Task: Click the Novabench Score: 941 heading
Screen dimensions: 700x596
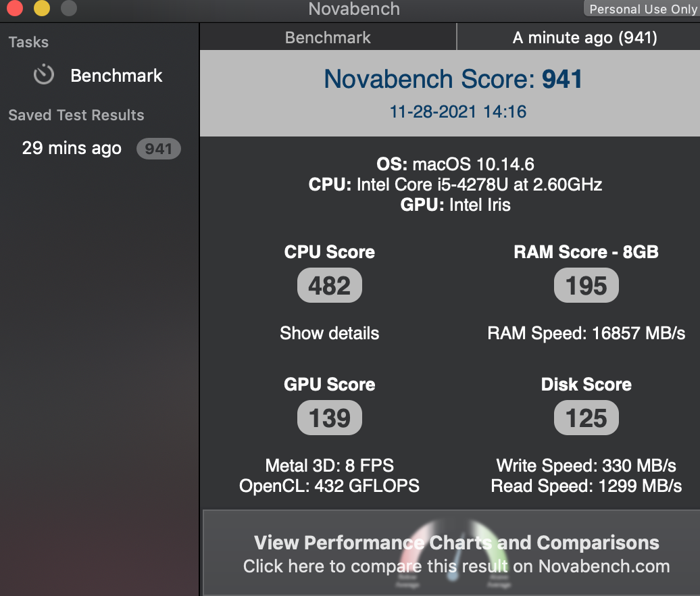Action: click(x=453, y=79)
